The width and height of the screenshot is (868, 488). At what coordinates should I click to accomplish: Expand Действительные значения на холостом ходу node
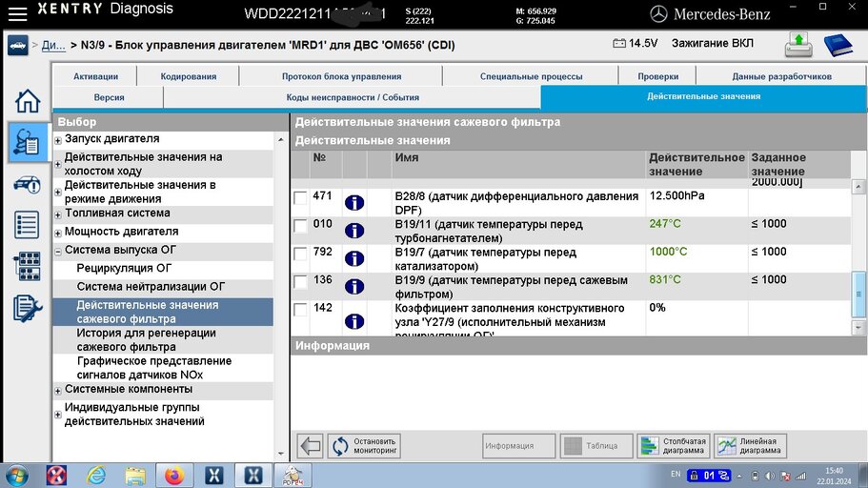[x=57, y=165]
